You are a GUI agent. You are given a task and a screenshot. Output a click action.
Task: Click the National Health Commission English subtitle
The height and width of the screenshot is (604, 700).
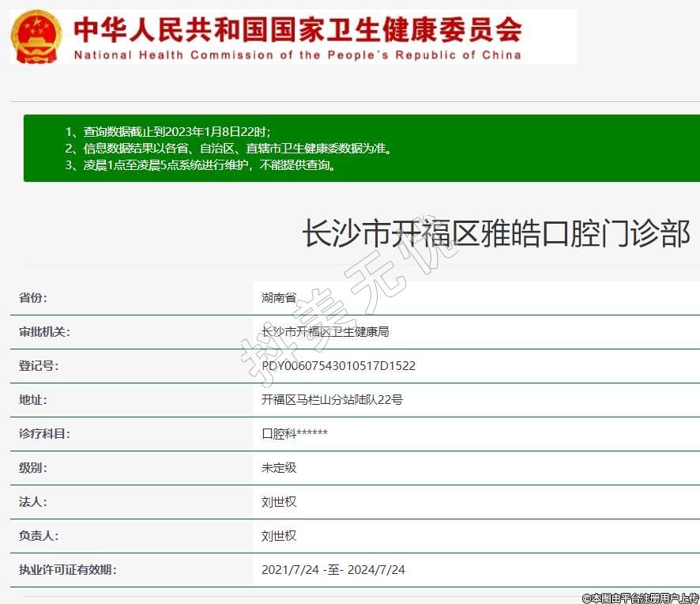(x=297, y=55)
